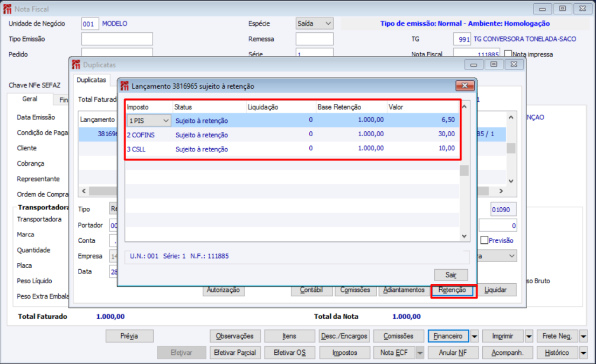Click the Adiantamentos button
Viewport: 596px width, 364px height.
[404, 290]
